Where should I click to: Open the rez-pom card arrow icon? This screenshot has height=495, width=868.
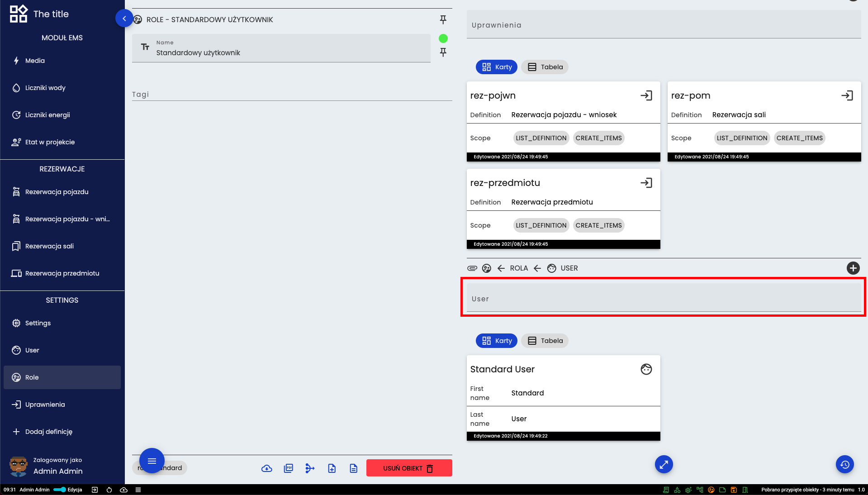847,95
